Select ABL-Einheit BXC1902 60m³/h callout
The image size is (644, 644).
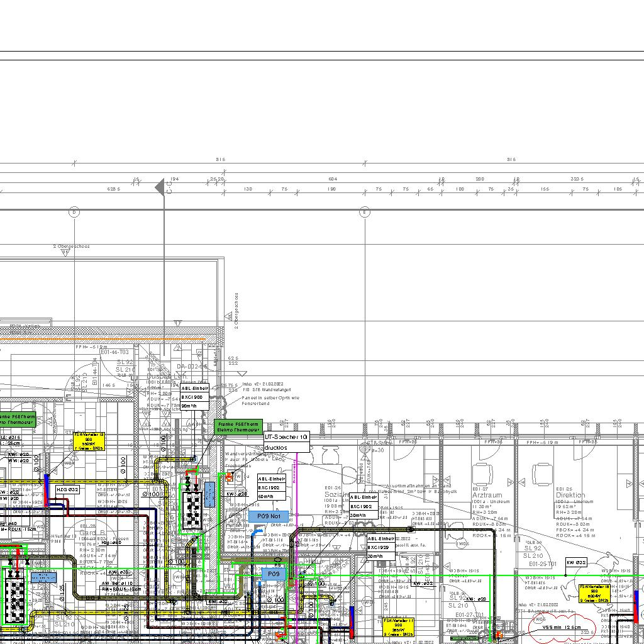pos(271,487)
